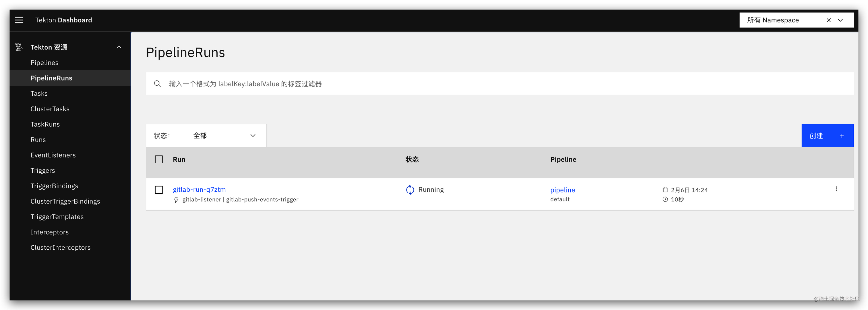Open the three-dot overflow menu on the run row

click(836, 189)
